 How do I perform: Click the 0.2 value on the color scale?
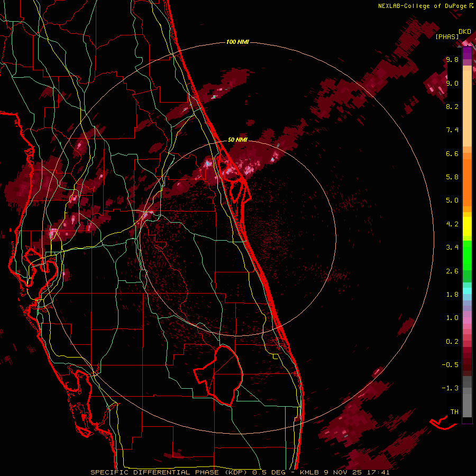(x=452, y=342)
